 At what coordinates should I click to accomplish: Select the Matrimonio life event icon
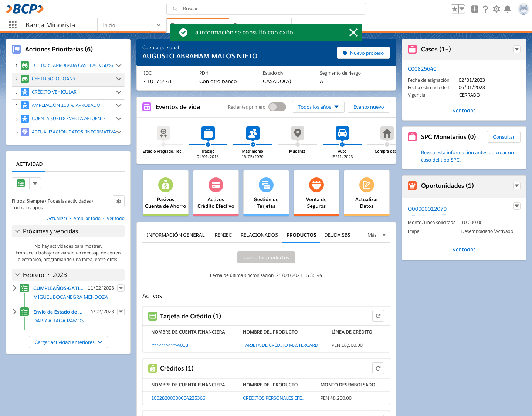pyautogui.click(x=253, y=133)
